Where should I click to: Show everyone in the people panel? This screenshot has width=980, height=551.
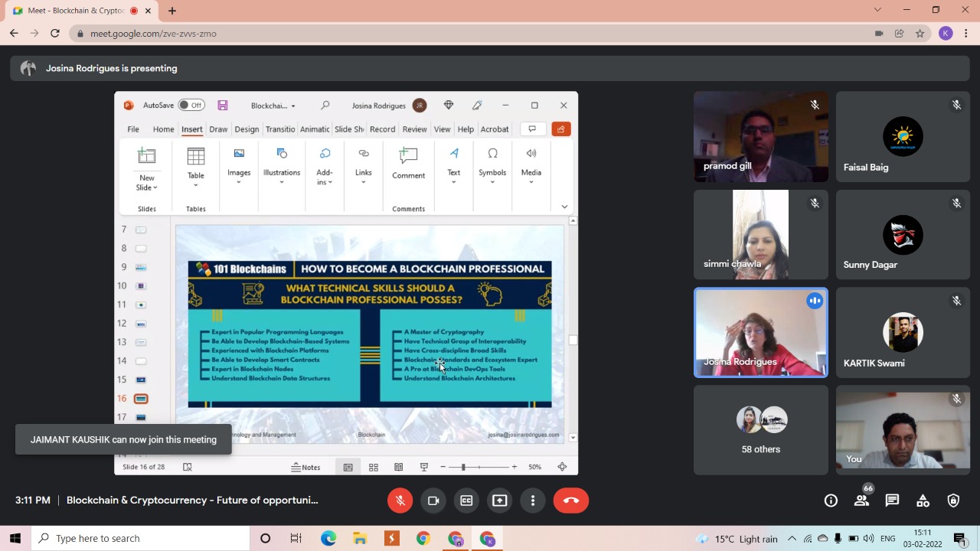pyautogui.click(x=861, y=500)
